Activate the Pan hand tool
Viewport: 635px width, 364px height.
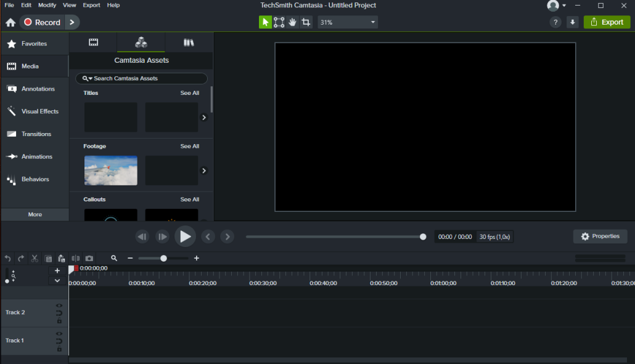[292, 22]
